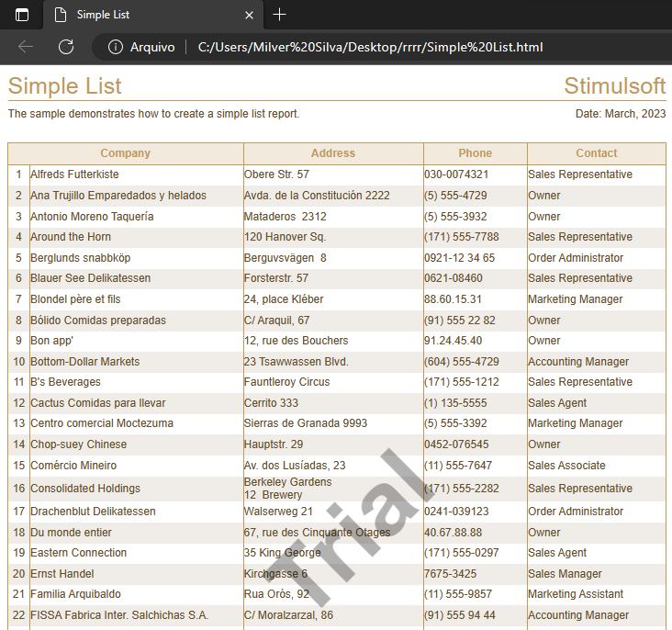Select the Simple List heading
Image resolution: width=672 pixels, height=630 pixels.
click(64, 85)
